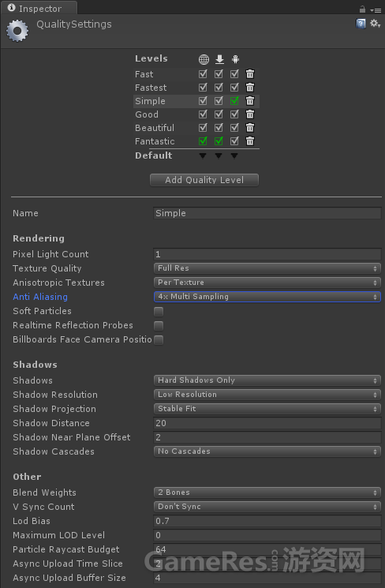This screenshot has height=588, width=385.
Task: Click the web platform globe icon
Action: [x=204, y=59]
